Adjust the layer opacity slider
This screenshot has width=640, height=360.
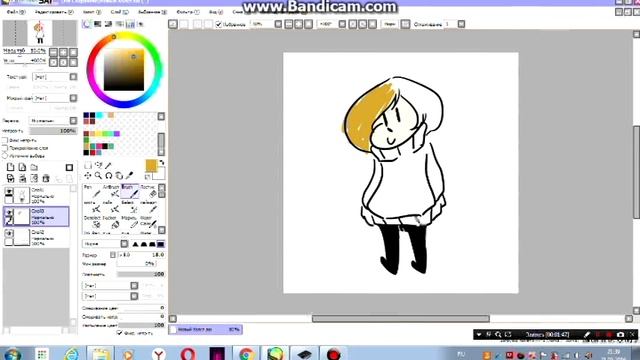coord(53,131)
